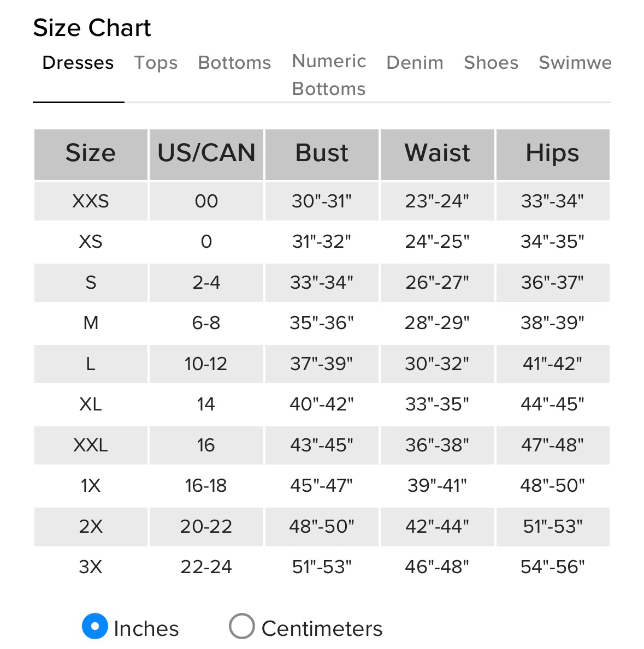Click the Centimeters label text
The image size is (644, 649).
[x=322, y=629]
